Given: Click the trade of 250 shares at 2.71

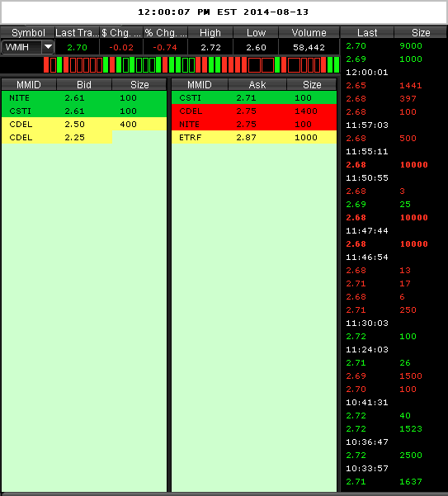Looking at the screenshot, I should click(x=394, y=310).
